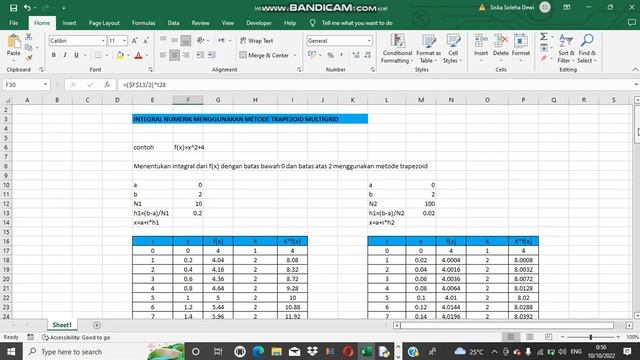Open File Explorer from the taskbar

coord(276,351)
